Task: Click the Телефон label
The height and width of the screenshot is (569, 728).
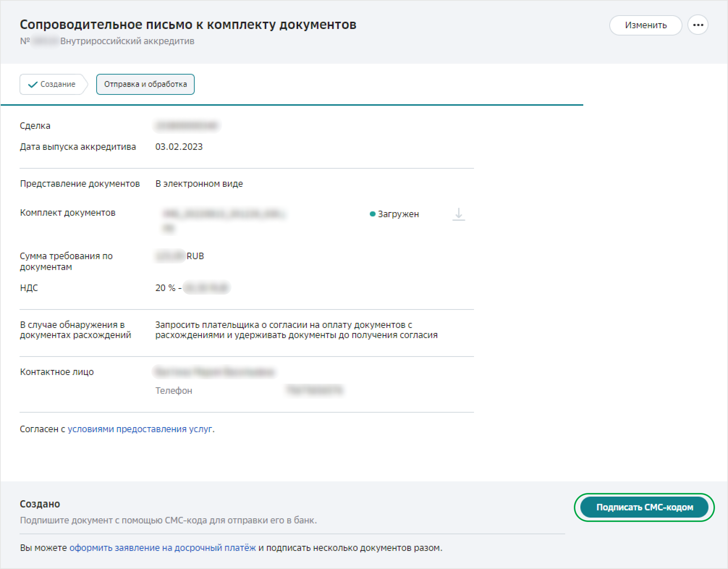Action: click(174, 391)
